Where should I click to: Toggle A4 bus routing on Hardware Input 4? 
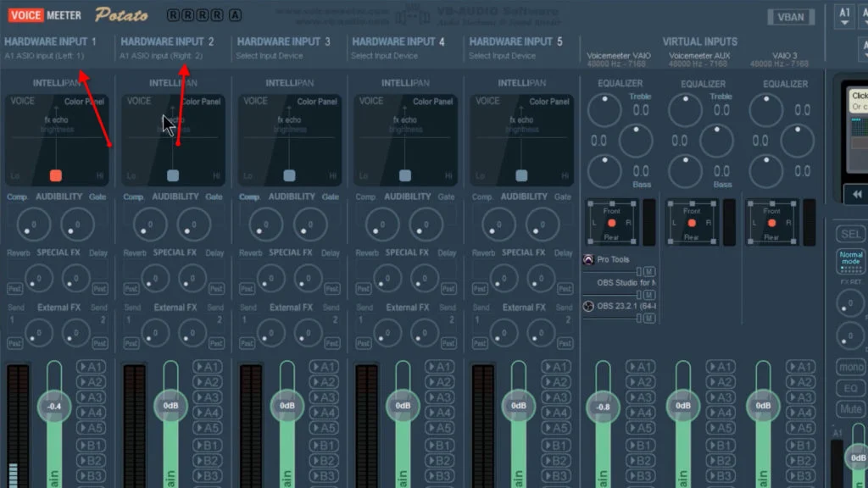tap(440, 413)
